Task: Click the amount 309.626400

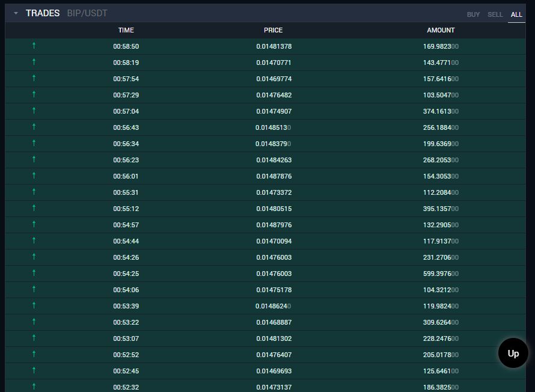Action: click(x=441, y=322)
